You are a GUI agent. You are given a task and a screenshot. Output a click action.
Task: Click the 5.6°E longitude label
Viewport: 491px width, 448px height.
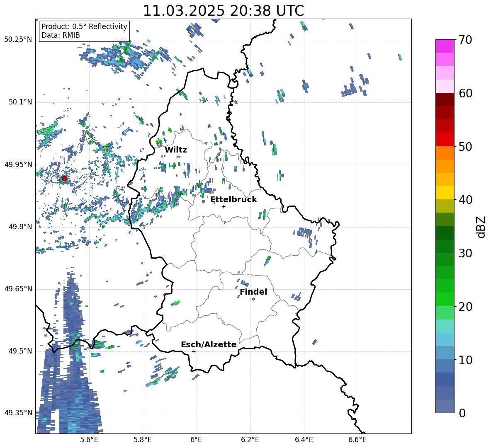(89, 440)
